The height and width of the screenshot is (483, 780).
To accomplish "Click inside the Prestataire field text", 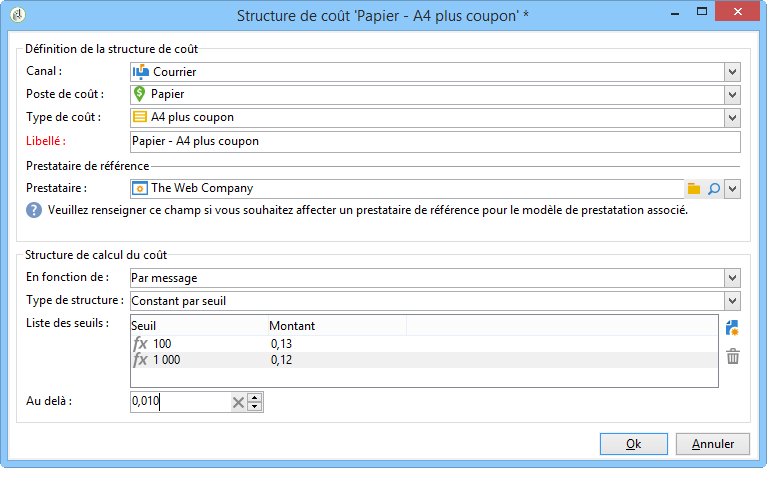I will click(x=202, y=189).
